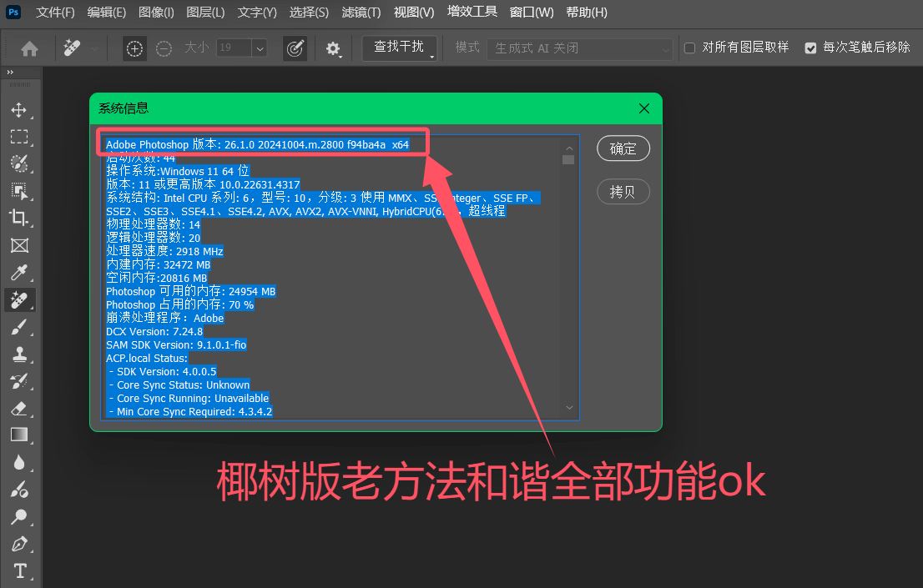Viewport: 923px width, 588px height.
Task: Select the Eraser tool
Action: [19, 408]
